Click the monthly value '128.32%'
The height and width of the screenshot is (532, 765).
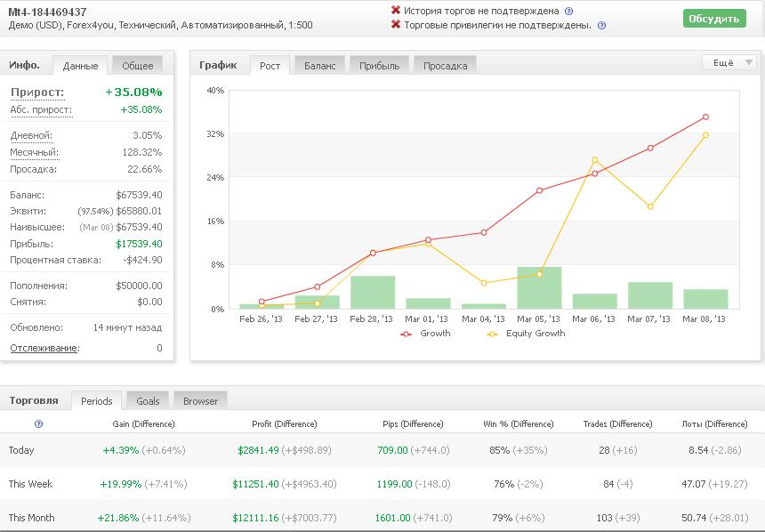click(x=142, y=152)
